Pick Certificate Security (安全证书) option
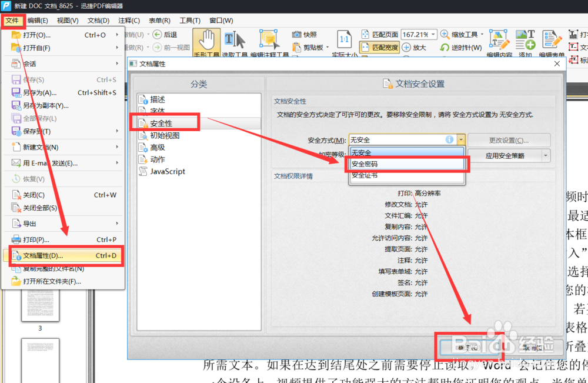The image size is (588, 383). click(x=407, y=175)
